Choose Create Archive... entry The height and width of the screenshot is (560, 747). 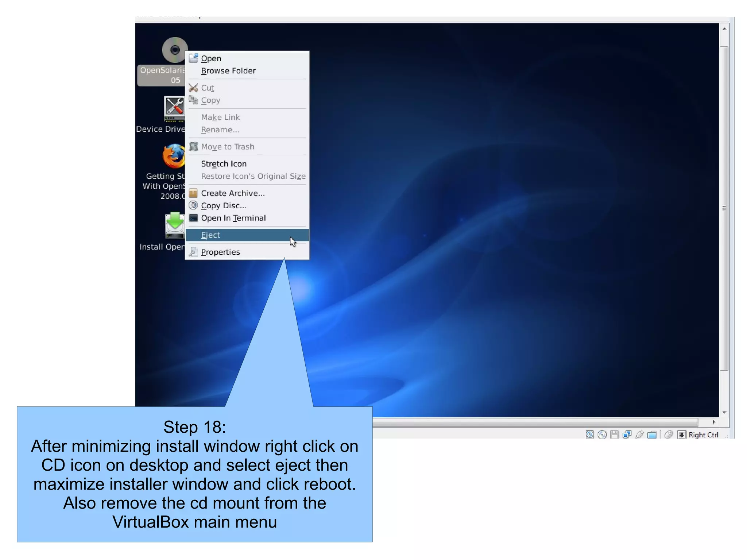pos(247,193)
